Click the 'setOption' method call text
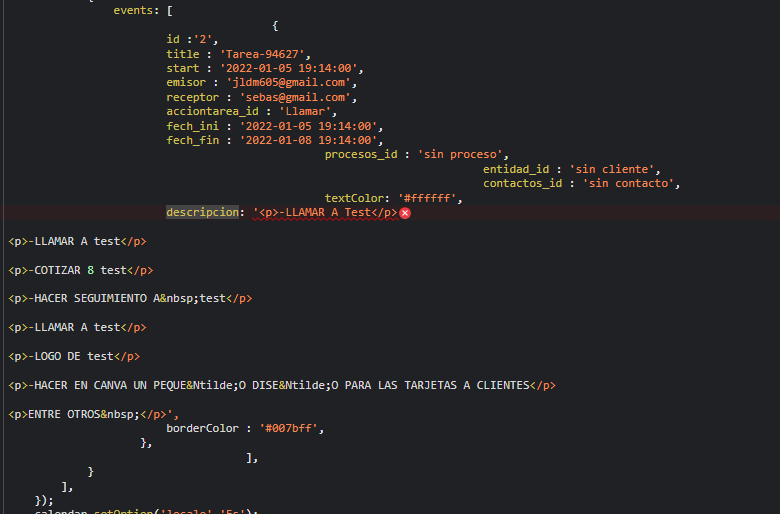Screen dimensions: 780x514 coord(123,511)
